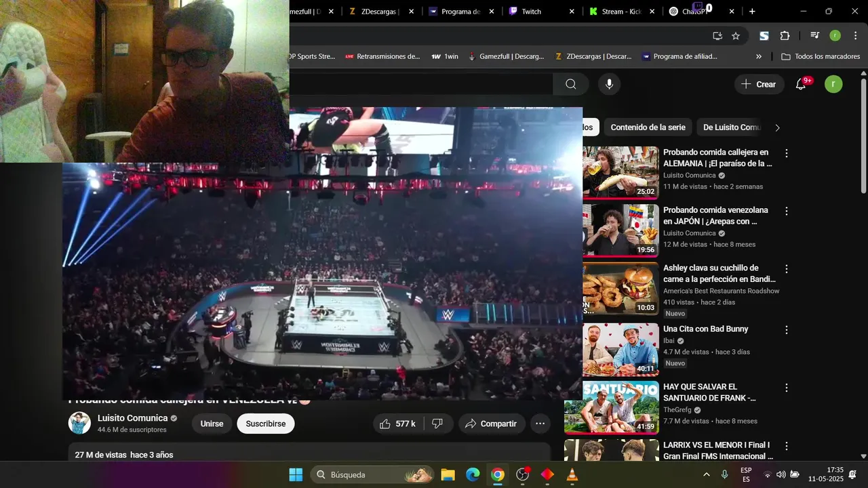The width and height of the screenshot is (868, 488).
Task: Open Luisito Comunica channel name link
Action: [x=132, y=418]
